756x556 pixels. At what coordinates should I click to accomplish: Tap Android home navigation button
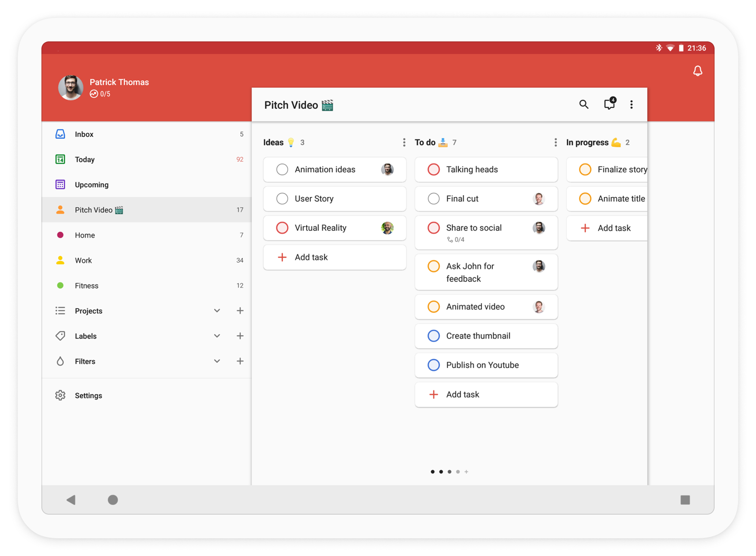pos(112,499)
